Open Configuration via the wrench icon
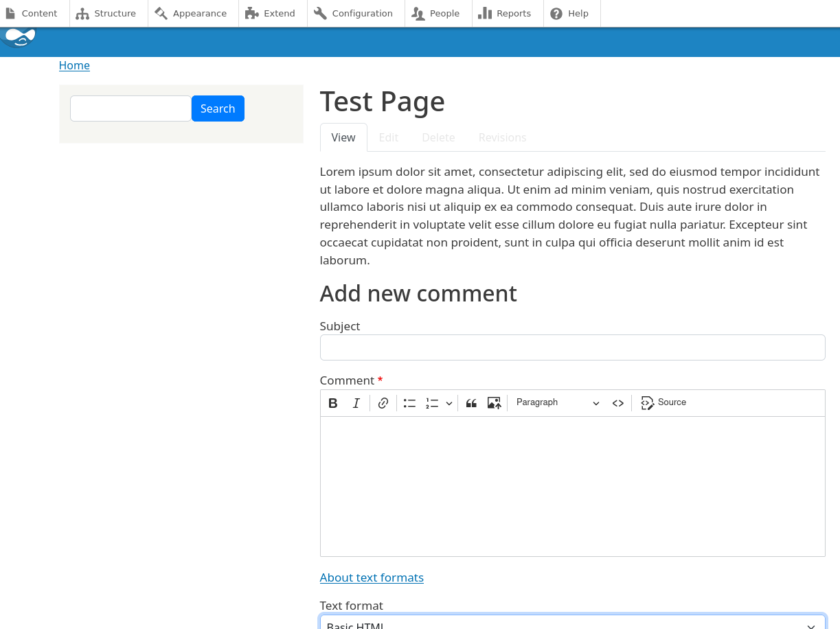Screen dimensions: 840x629 (x=355, y=13)
